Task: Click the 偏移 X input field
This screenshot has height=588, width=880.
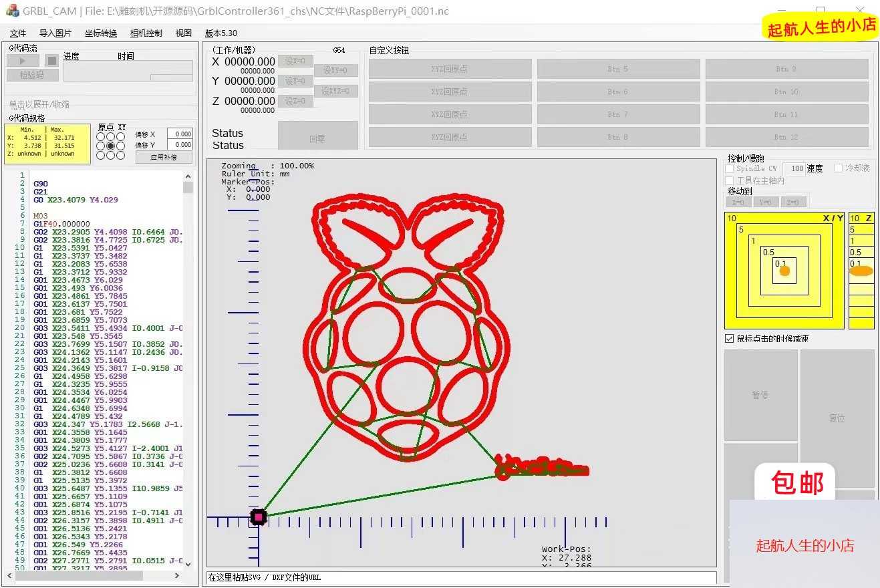Action: pyautogui.click(x=180, y=134)
